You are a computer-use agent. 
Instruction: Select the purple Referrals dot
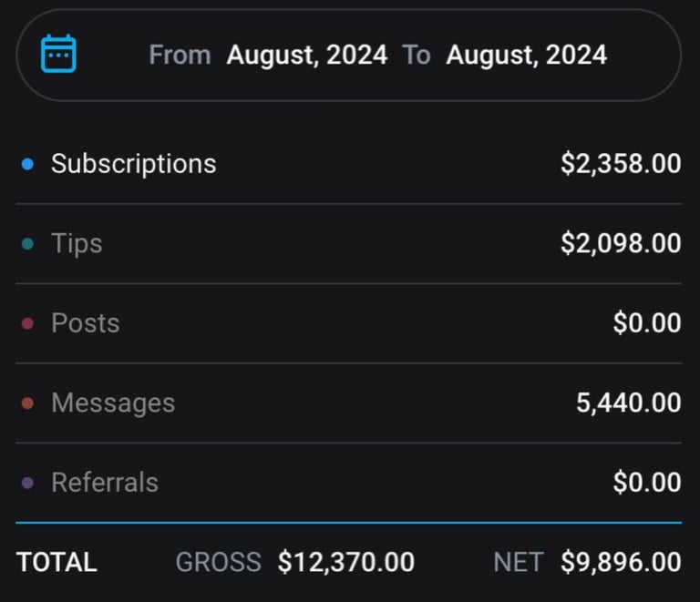pos(27,483)
